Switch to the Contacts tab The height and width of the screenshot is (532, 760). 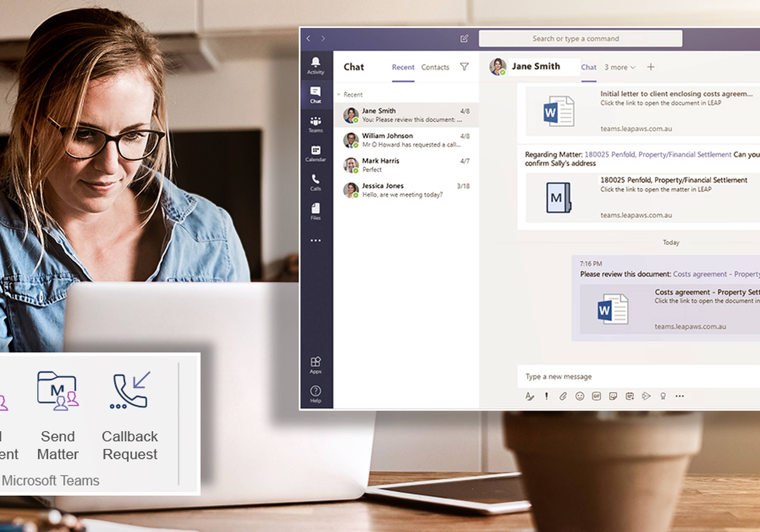click(435, 67)
